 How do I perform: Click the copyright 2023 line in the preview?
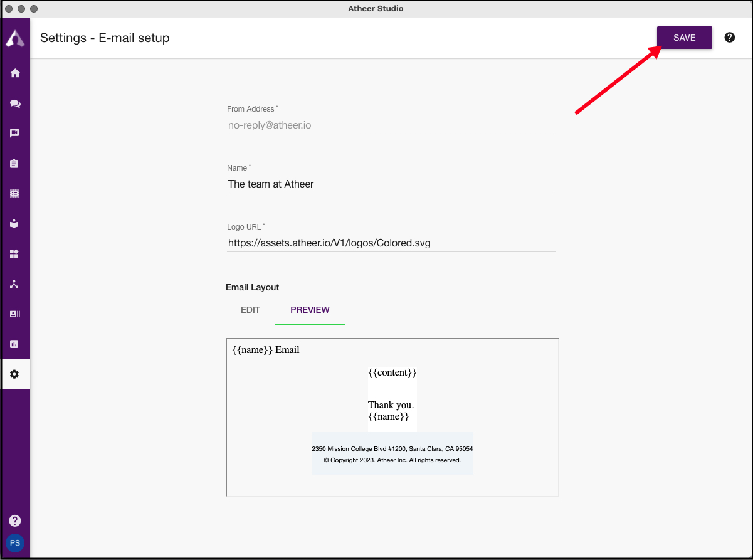point(392,460)
